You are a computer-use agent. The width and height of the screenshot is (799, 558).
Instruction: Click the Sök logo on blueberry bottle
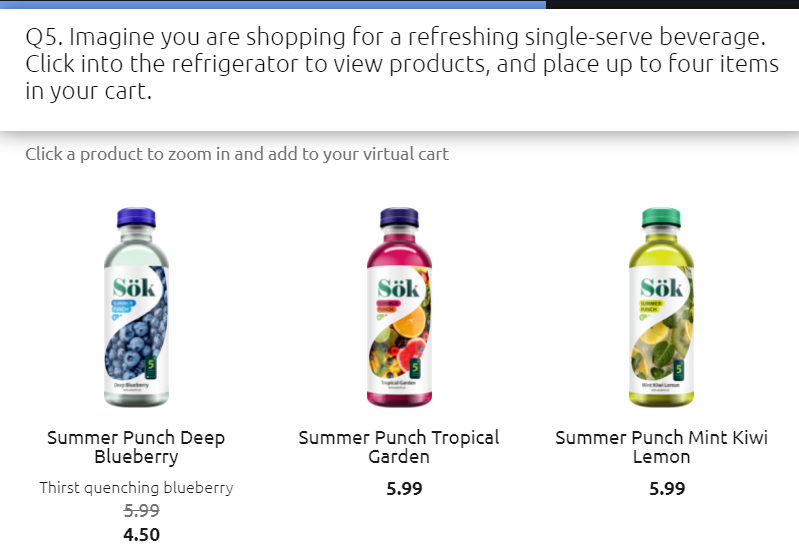pos(134,288)
